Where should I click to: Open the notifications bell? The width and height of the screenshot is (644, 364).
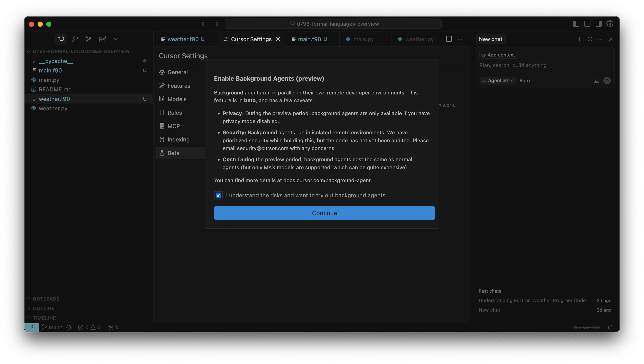(610, 327)
